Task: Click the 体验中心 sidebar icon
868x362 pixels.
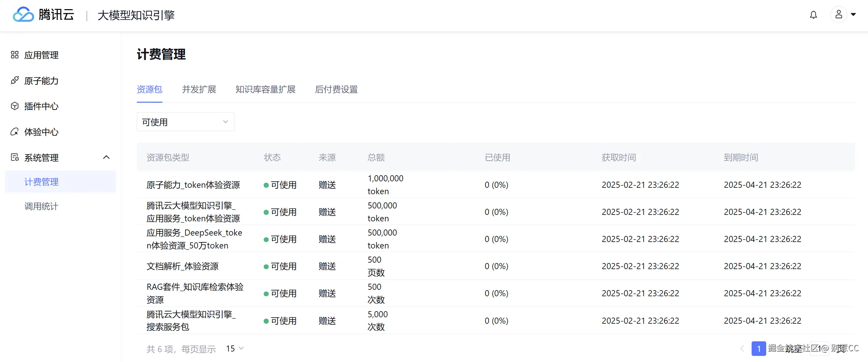Action: (15, 132)
